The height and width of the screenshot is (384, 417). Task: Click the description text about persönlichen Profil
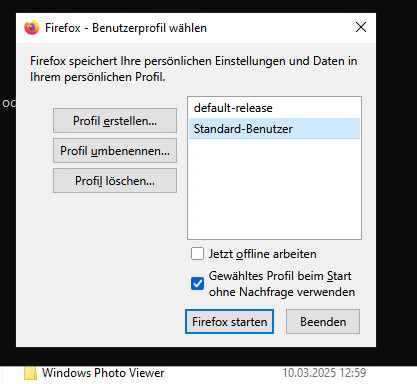[194, 69]
